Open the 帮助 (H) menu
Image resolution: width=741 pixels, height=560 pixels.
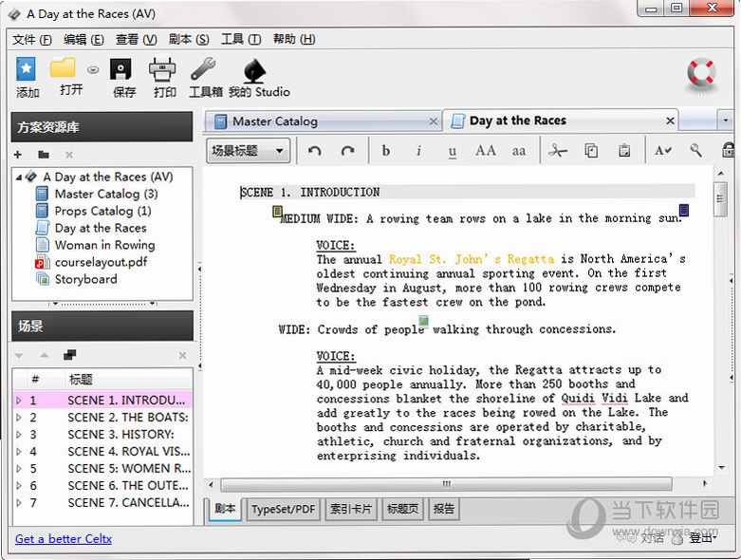[x=294, y=39]
